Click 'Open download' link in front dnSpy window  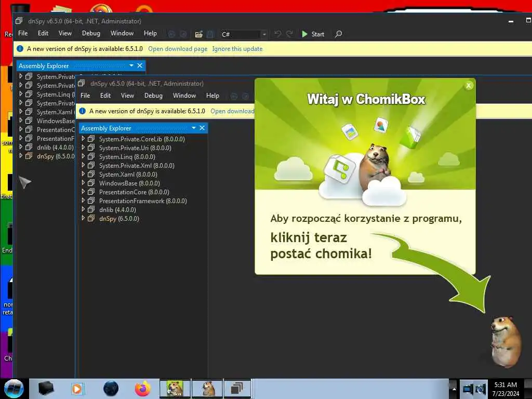(x=232, y=111)
